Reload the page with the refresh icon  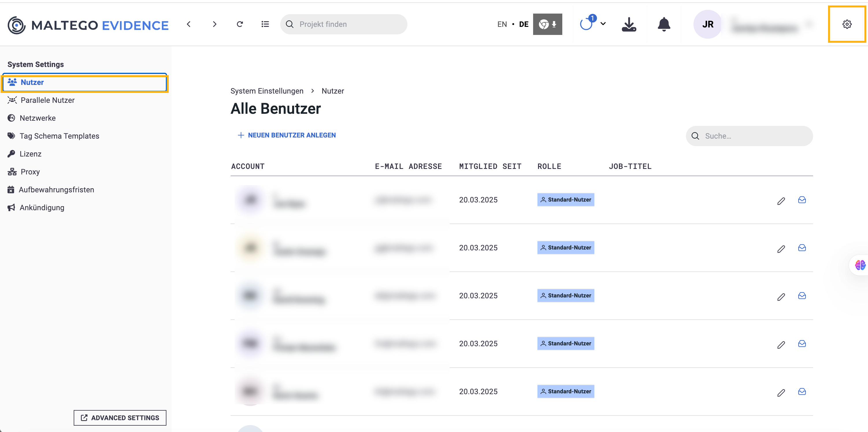240,24
